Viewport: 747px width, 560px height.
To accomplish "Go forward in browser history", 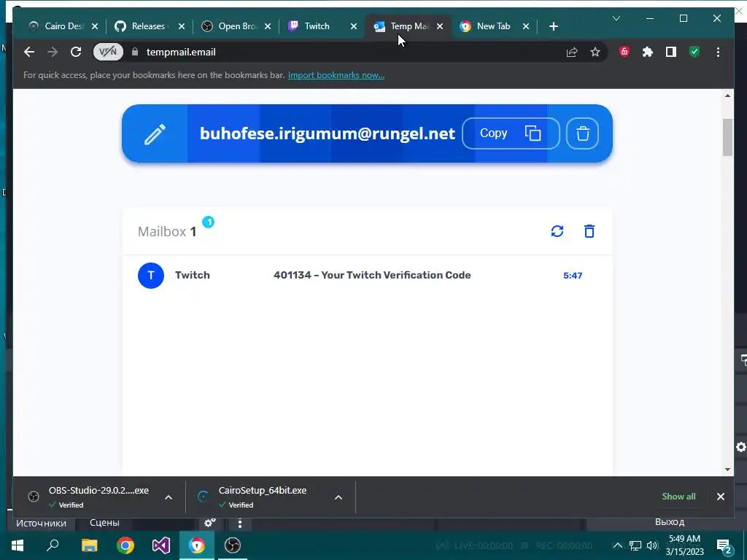I will pos(53,52).
